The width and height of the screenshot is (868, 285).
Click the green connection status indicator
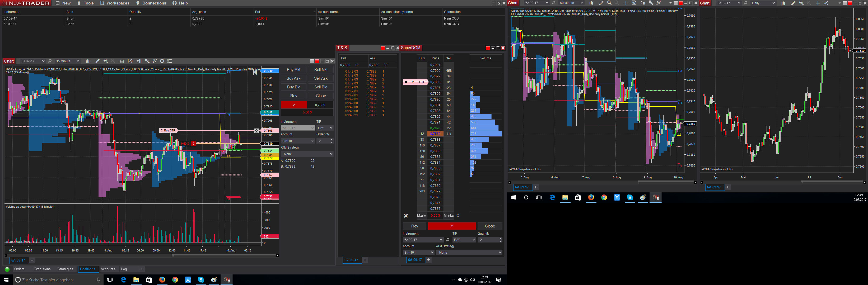(7, 269)
